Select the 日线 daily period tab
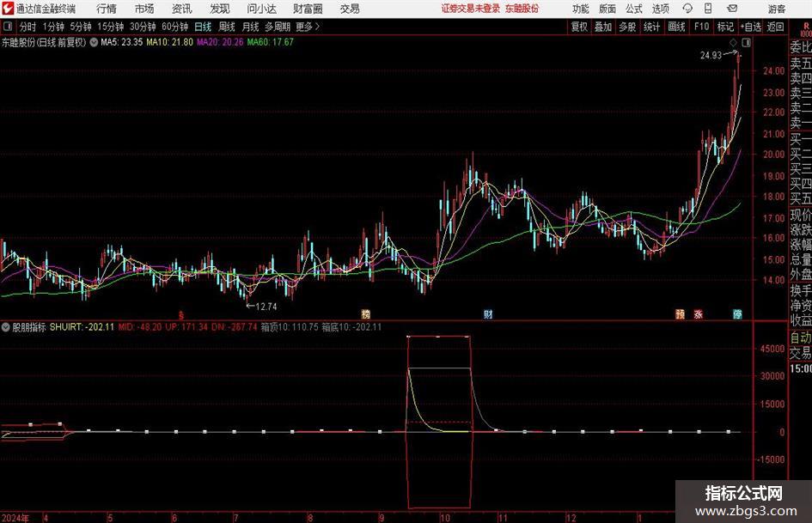Image resolution: width=812 pixels, height=523 pixels. coord(203,27)
